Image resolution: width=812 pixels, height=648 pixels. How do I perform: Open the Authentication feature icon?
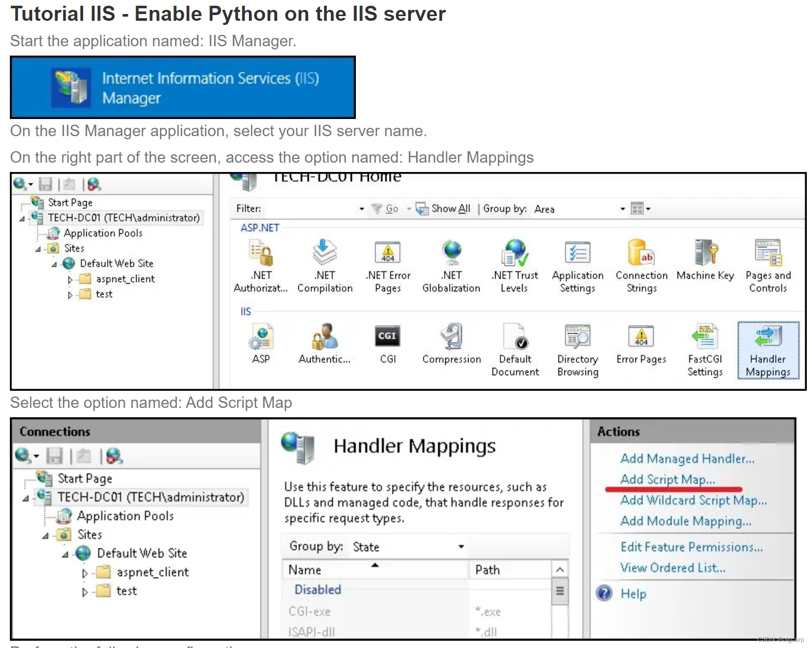coord(325,343)
